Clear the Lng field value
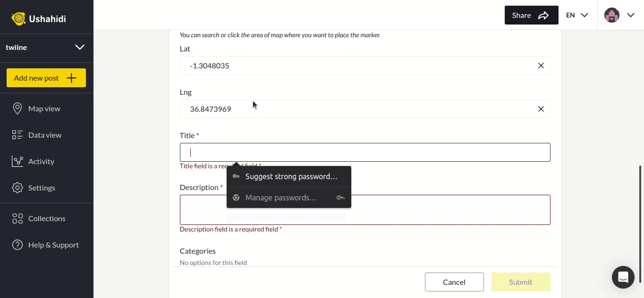Screen dimensions: 644x298 541,109
